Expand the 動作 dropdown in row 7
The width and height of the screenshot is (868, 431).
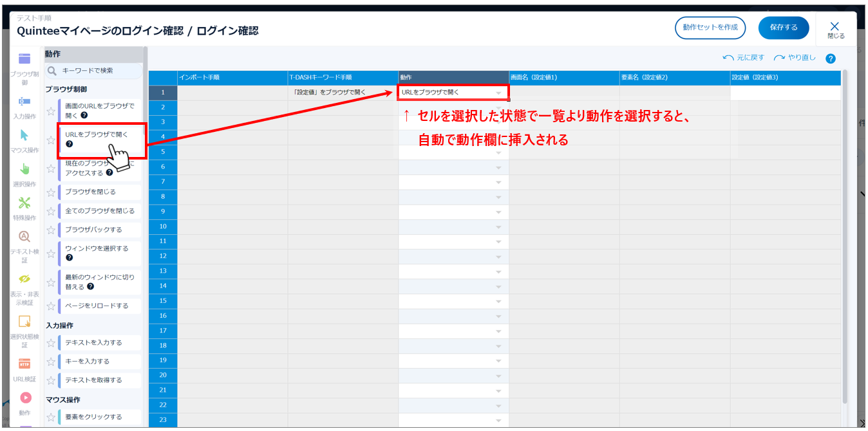click(498, 182)
